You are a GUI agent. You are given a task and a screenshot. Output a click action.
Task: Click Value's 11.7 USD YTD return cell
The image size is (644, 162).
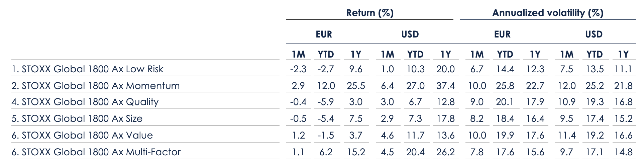tap(415, 136)
